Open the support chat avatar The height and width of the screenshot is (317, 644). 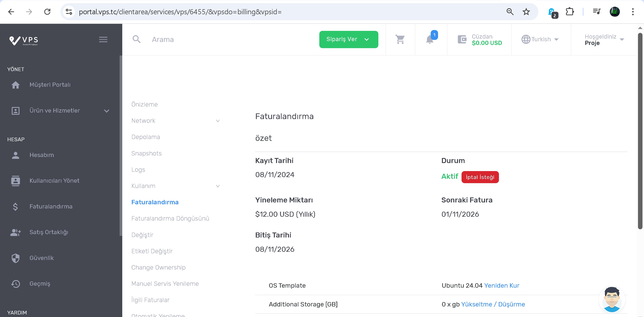612,300
